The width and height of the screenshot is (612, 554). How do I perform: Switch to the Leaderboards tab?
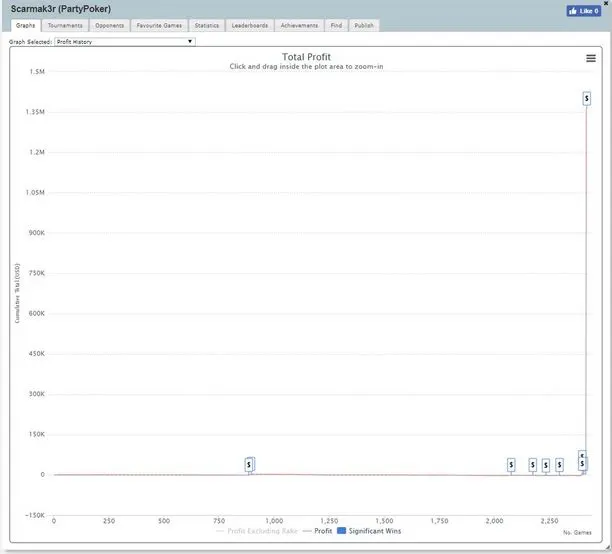pos(250,25)
